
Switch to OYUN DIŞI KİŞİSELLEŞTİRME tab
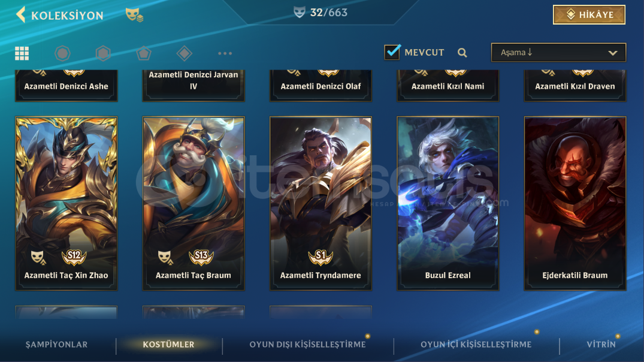pyautogui.click(x=308, y=345)
